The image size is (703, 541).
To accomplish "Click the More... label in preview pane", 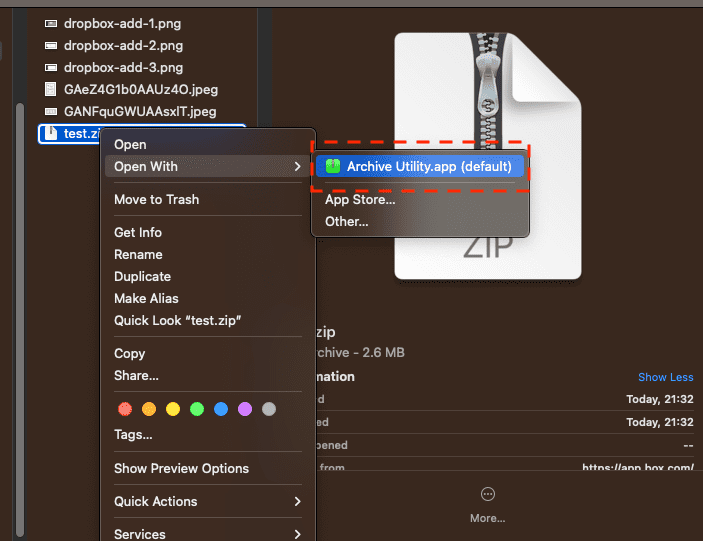I will click(487, 518).
